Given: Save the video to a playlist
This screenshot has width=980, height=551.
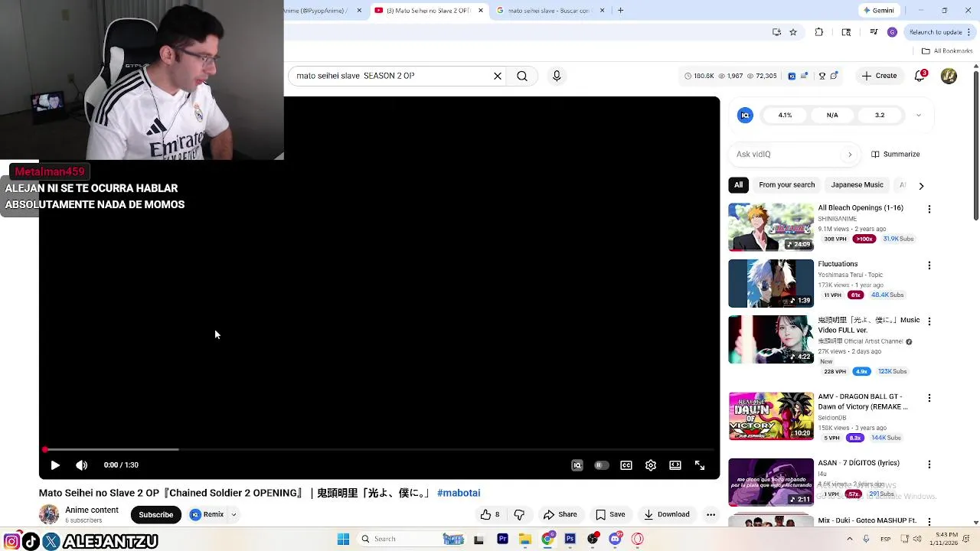Looking at the screenshot, I should click(x=610, y=514).
